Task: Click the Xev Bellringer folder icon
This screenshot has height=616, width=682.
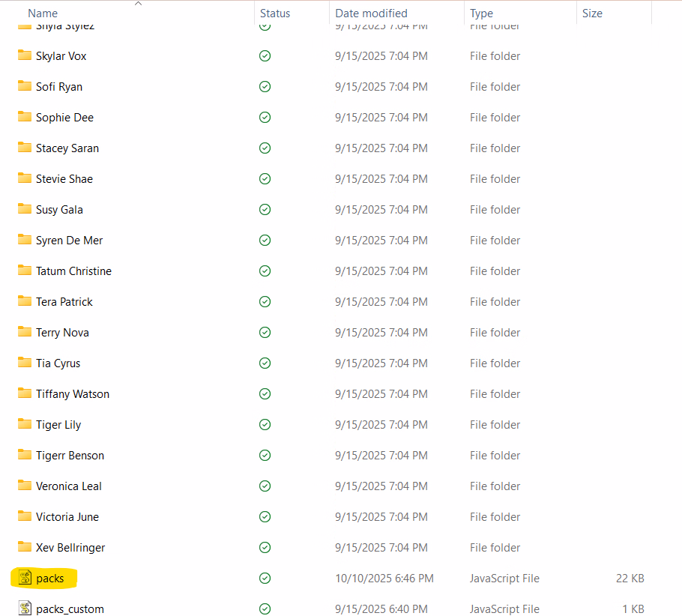Action: (24, 548)
